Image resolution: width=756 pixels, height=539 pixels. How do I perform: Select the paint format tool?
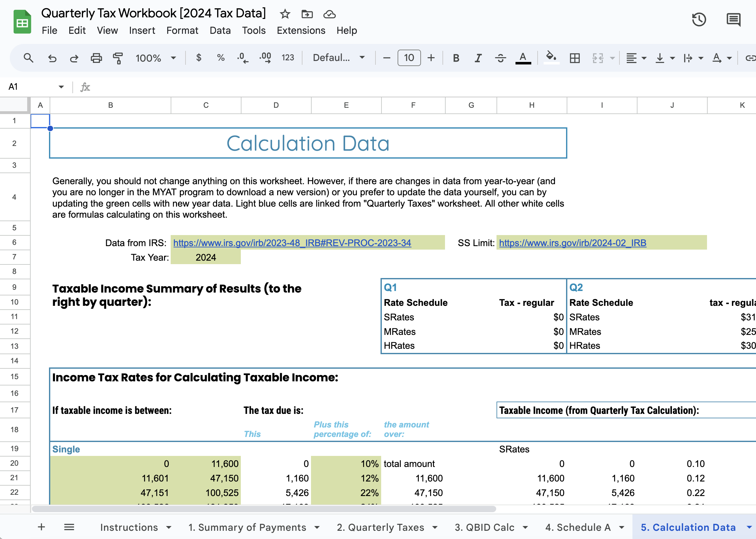point(118,58)
